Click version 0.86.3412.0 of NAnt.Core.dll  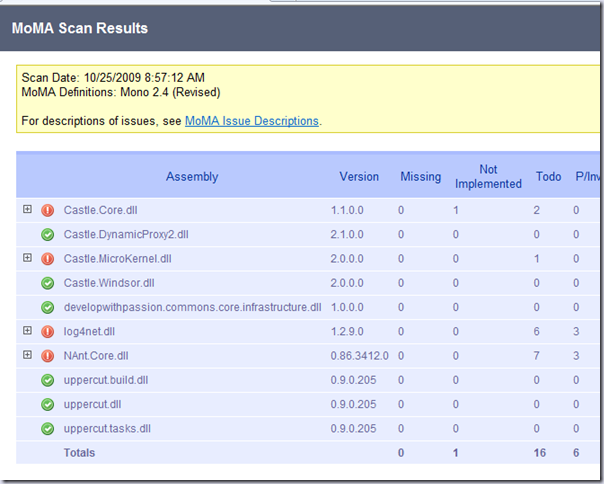[359, 356]
